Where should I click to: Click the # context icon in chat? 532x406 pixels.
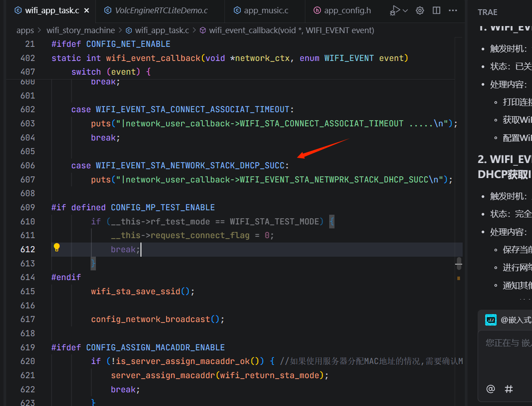(x=509, y=389)
